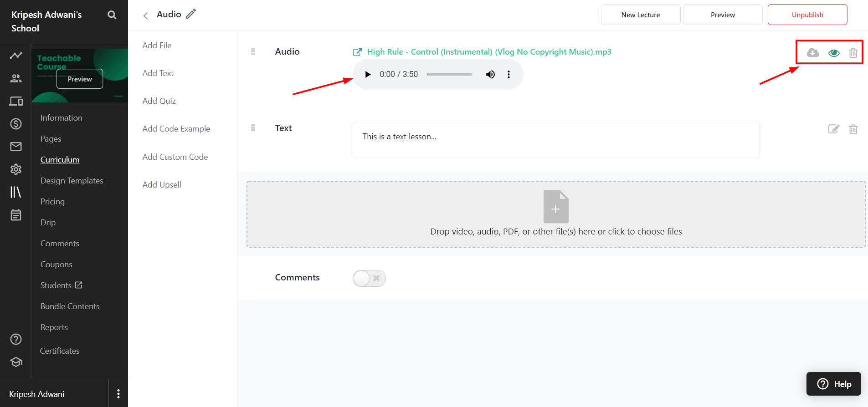This screenshot has width=868, height=407.
Task: Toggle audio visibility with the eye icon
Action: click(834, 53)
